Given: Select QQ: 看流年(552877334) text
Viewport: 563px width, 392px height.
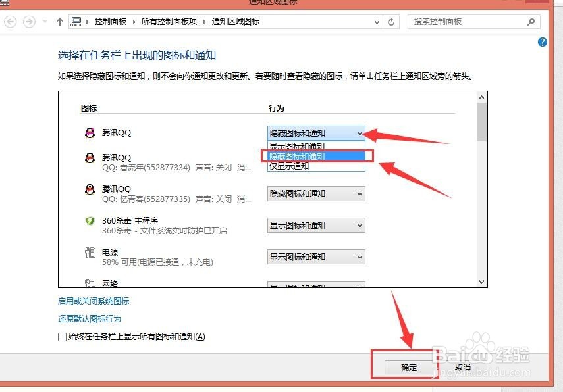Looking at the screenshot, I should (x=146, y=168).
